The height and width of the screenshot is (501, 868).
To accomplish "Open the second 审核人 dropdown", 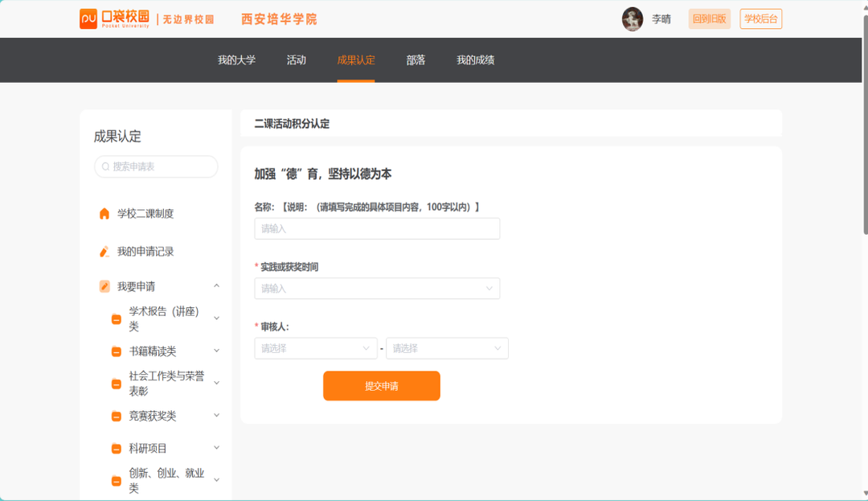I will (x=447, y=348).
